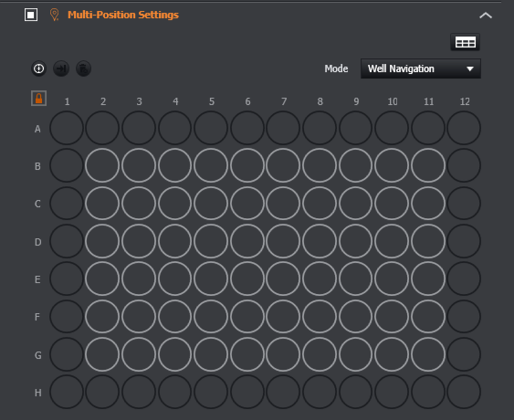This screenshot has height=420, width=514.
Task: Select well G11 on the plate
Action: tap(428, 354)
